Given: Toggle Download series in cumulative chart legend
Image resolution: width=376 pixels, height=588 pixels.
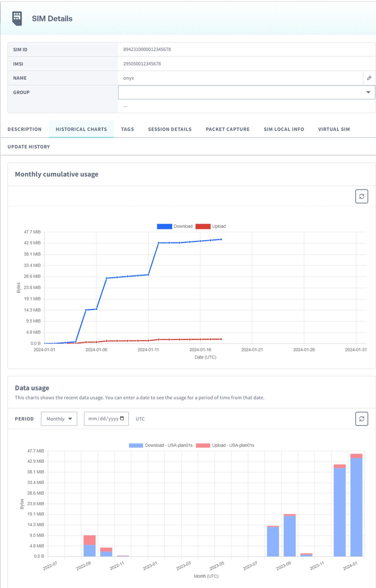Looking at the screenshot, I should point(175,226).
